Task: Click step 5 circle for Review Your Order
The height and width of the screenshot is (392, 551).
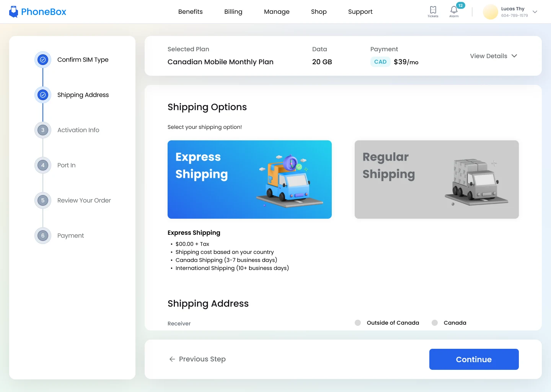Action: (x=43, y=200)
